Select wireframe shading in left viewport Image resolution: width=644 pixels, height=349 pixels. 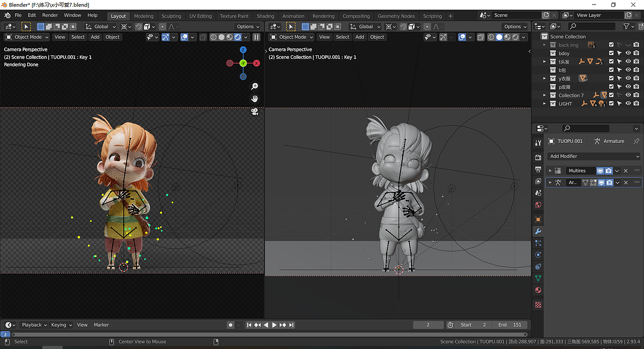[x=213, y=37]
